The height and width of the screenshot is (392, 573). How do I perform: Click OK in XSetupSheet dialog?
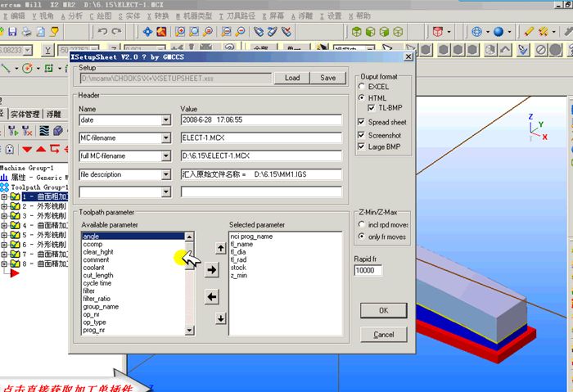point(383,310)
